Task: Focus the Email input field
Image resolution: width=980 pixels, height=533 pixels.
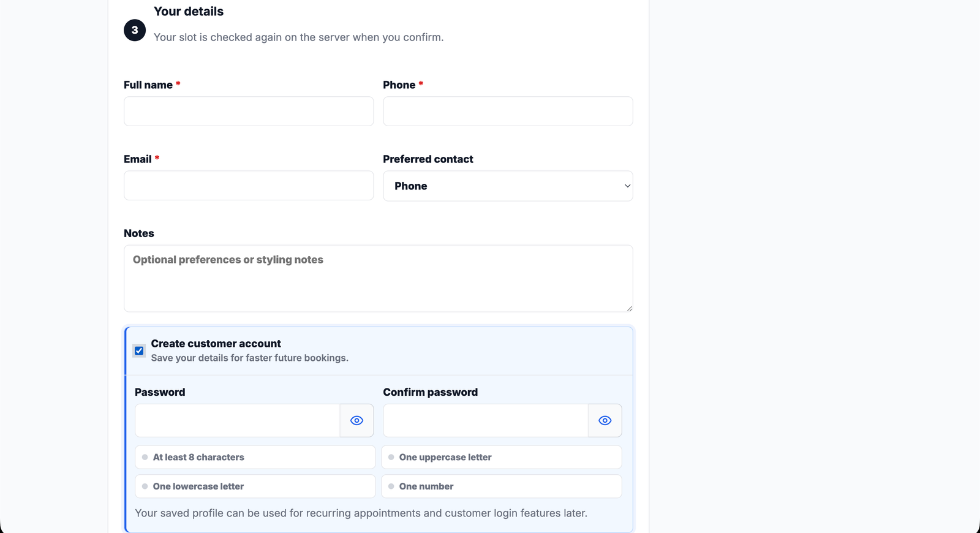Action: coord(249,186)
